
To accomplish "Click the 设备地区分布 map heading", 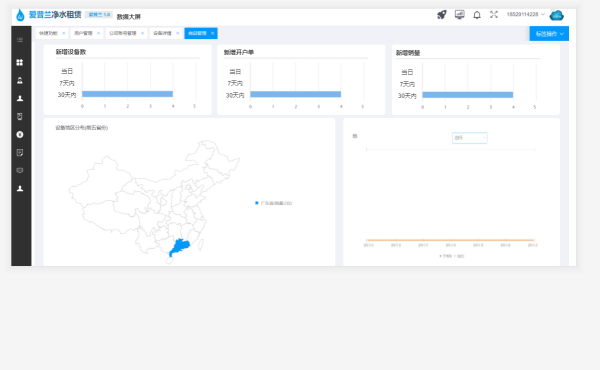I will (x=82, y=128).
